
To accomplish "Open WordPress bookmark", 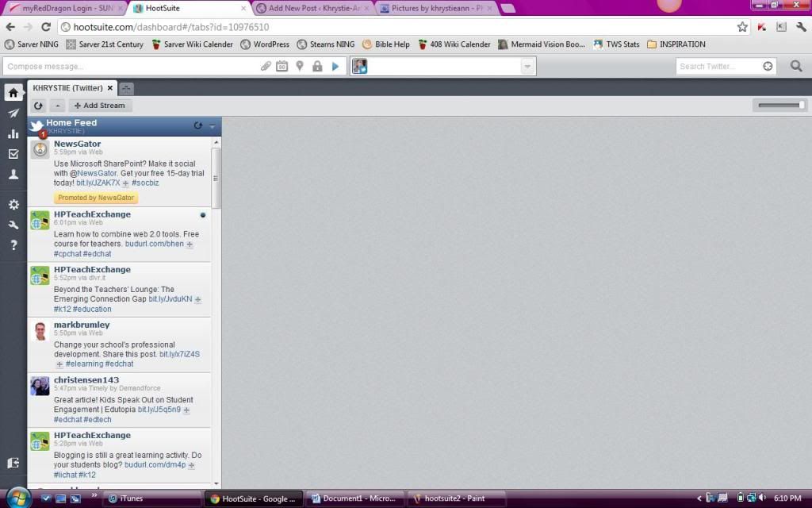I will click(265, 44).
